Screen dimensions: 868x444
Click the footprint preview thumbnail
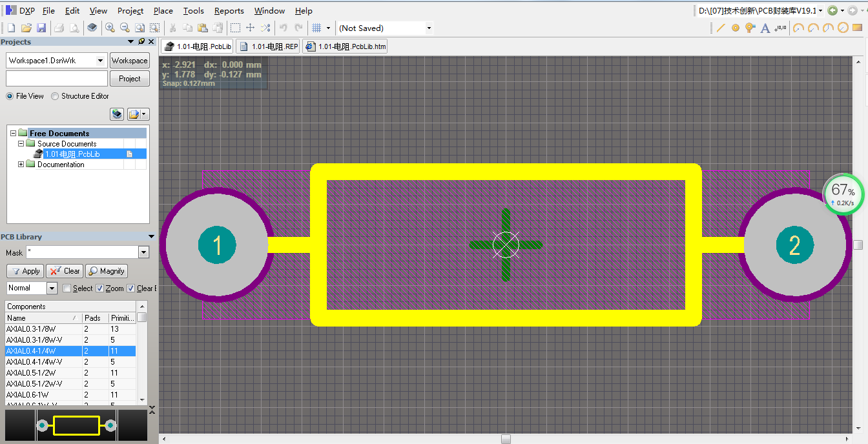pyautogui.click(x=76, y=426)
